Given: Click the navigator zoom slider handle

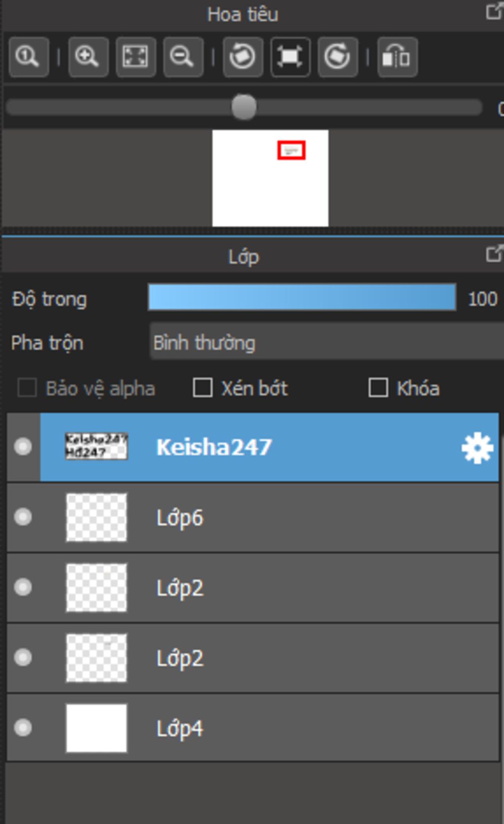Looking at the screenshot, I should (x=244, y=107).
